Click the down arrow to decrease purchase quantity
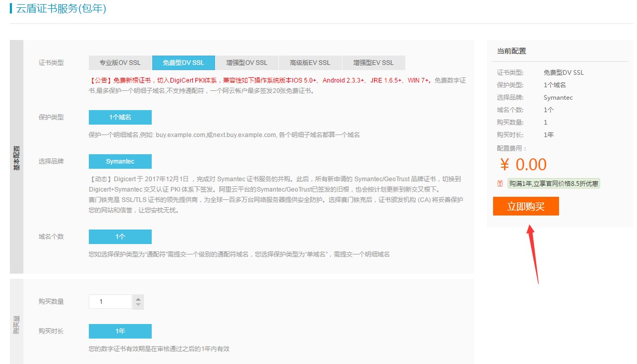Viewport: 637px width, 364px height. pos(137,304)
